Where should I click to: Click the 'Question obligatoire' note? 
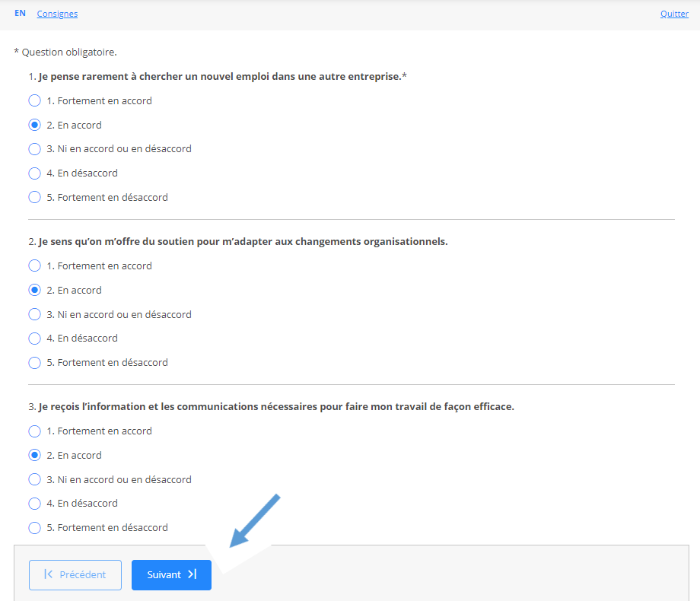pyautogui.click(x=65, y=52)
